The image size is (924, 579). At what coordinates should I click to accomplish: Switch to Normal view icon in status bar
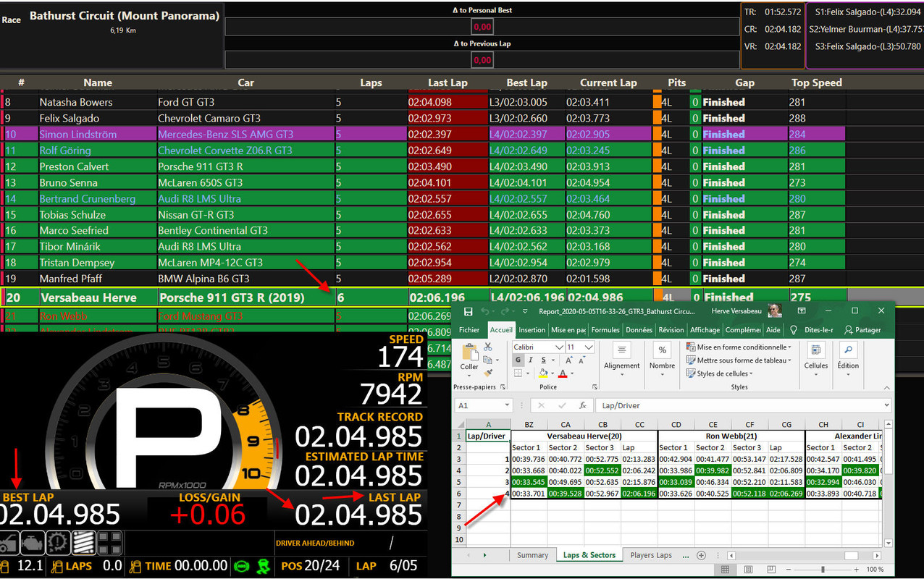[x=726, y=570]
